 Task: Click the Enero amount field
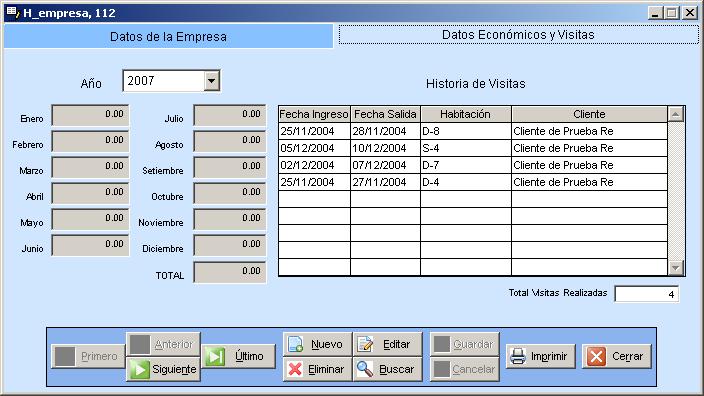point(90,115)
